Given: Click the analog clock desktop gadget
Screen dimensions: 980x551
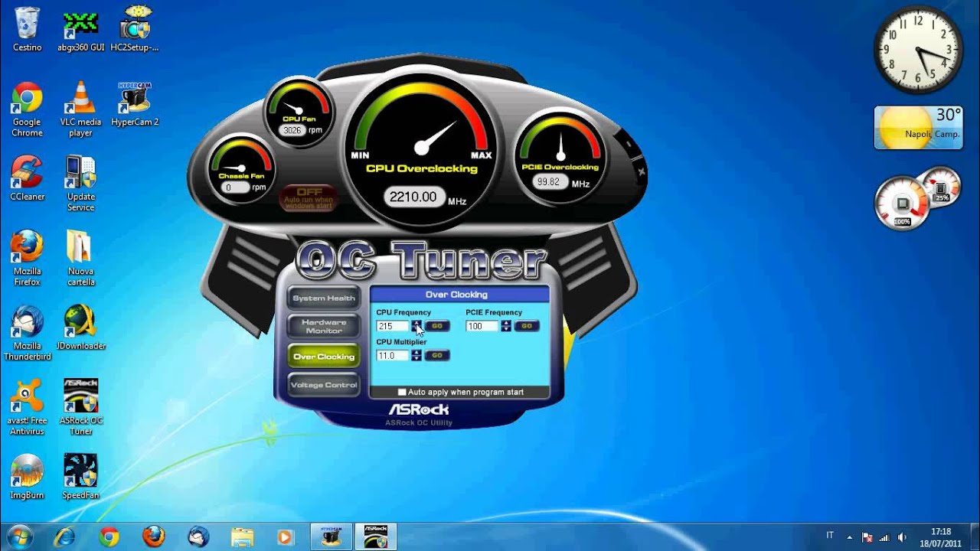Looking at the screenshot, I should (x=919, y=50).
